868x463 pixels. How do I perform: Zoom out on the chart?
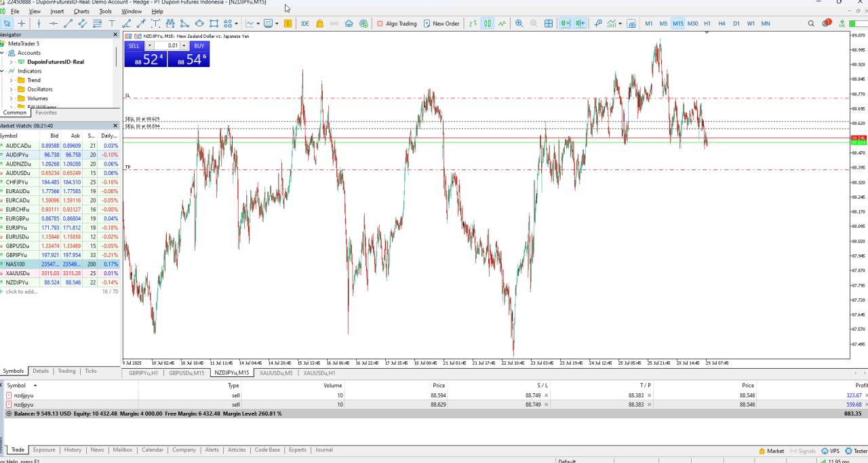pos(534,23)
